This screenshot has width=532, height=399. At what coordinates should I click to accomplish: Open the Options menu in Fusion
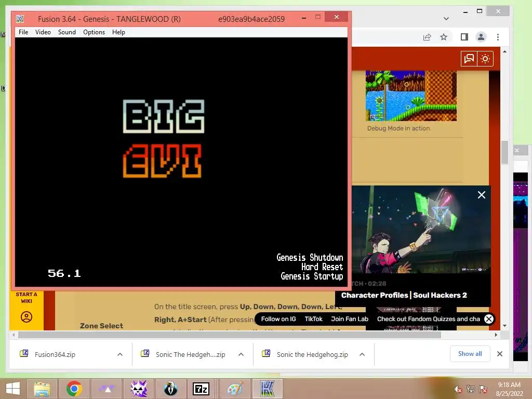[94, 32]
